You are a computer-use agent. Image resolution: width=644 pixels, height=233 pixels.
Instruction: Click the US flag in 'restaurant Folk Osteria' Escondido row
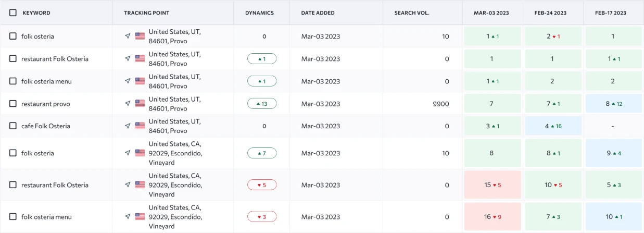(140, 185)
